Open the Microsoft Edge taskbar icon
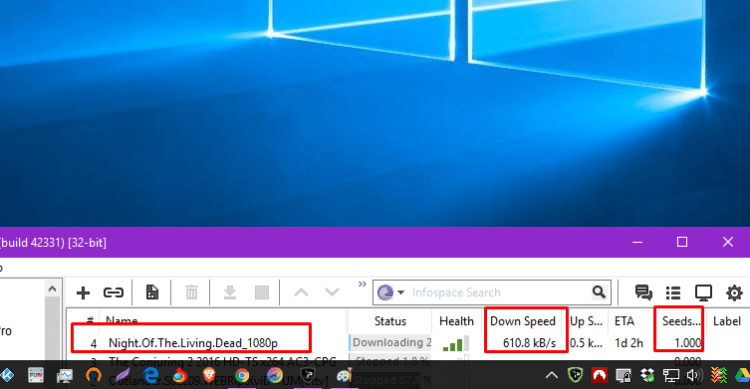 pos(151,375)
